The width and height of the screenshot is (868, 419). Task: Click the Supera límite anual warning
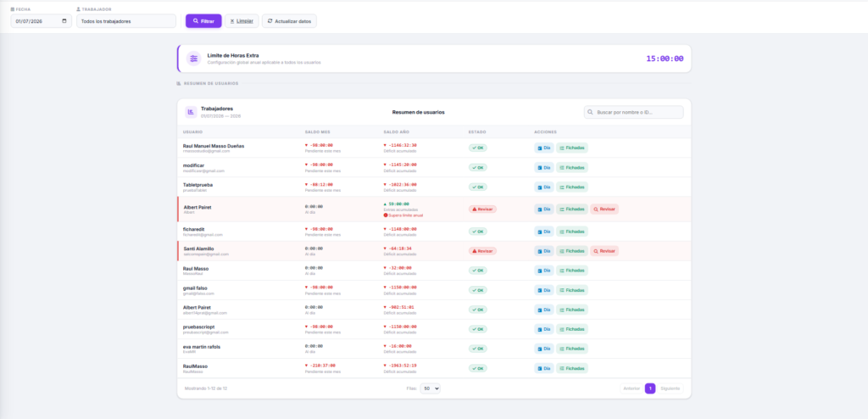pyautogui.click(x=403, y=215)
